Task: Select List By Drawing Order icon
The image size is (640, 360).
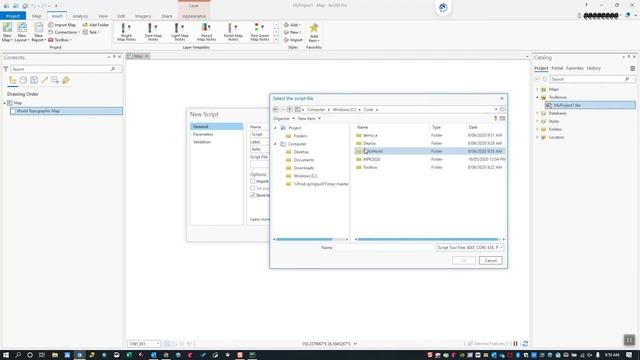Action: coord(13,80)
